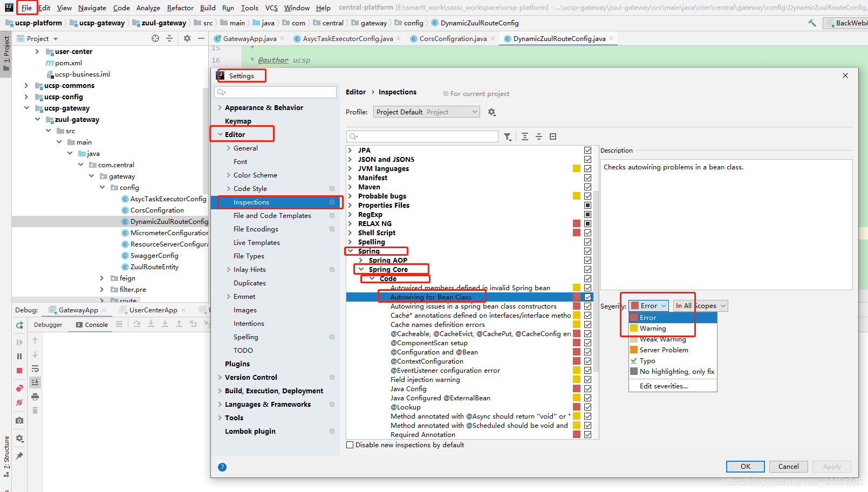Expand Appearance & Behavior settings
Image resolution: width=868 pixels, height=492 pixels.
(x=220, y=108)
